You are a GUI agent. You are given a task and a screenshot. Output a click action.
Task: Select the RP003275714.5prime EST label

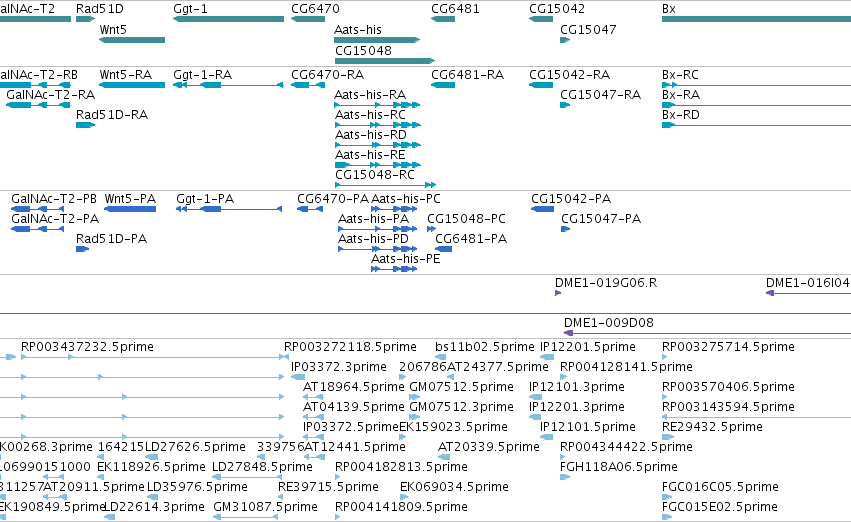(728, 347)
